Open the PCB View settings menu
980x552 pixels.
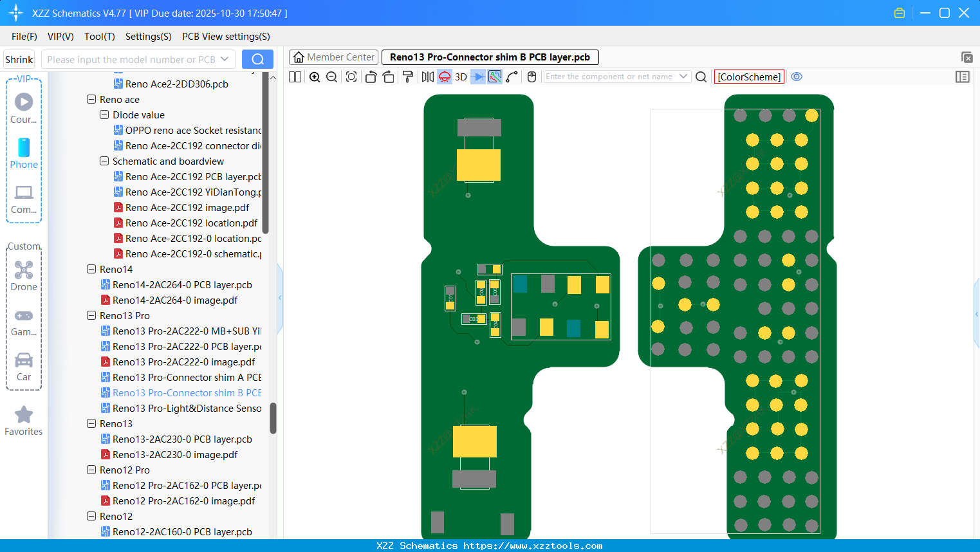[x=226, y=37]
